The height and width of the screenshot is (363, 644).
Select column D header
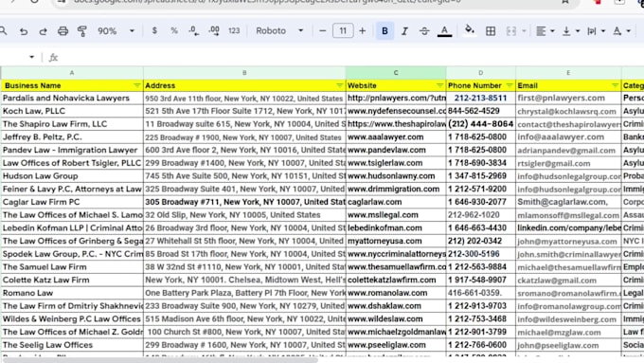(x=480, y=73)
